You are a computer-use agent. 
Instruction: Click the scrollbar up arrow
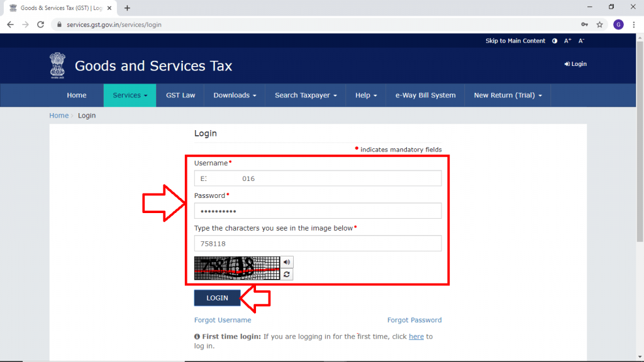pos(640,37)
